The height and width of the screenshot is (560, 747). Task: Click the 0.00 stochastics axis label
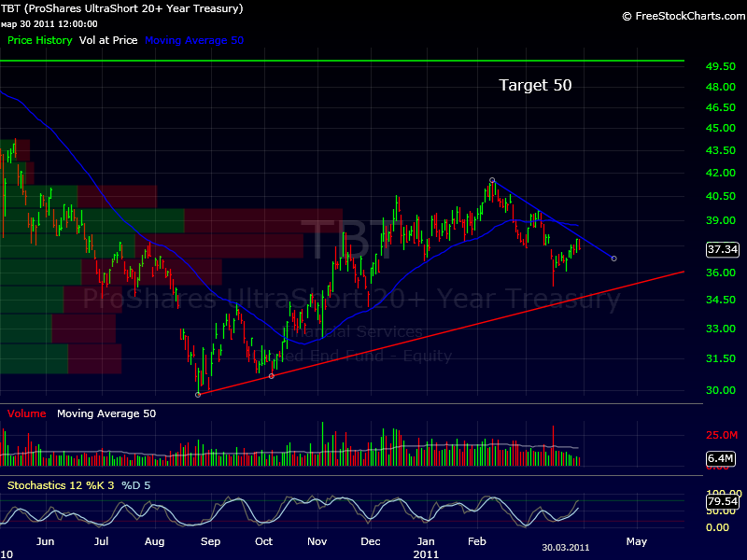point(717,527)
